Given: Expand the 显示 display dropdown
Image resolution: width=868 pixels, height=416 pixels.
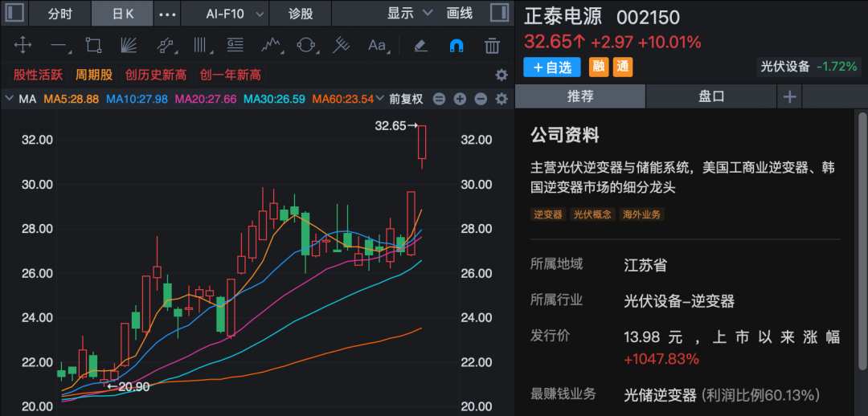Looking at the screenshot, I should pos(409,14).
